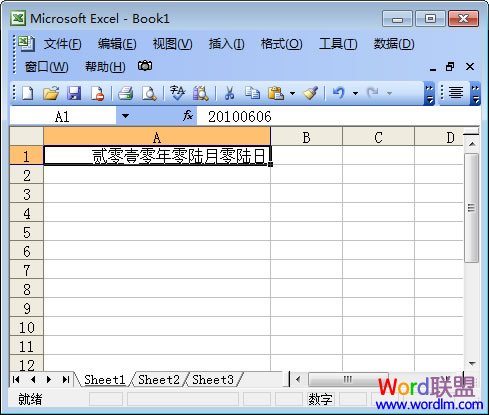489x415 pixels.
Task: Click the vertical scrollbar thumb
Action: pos(471,208)
